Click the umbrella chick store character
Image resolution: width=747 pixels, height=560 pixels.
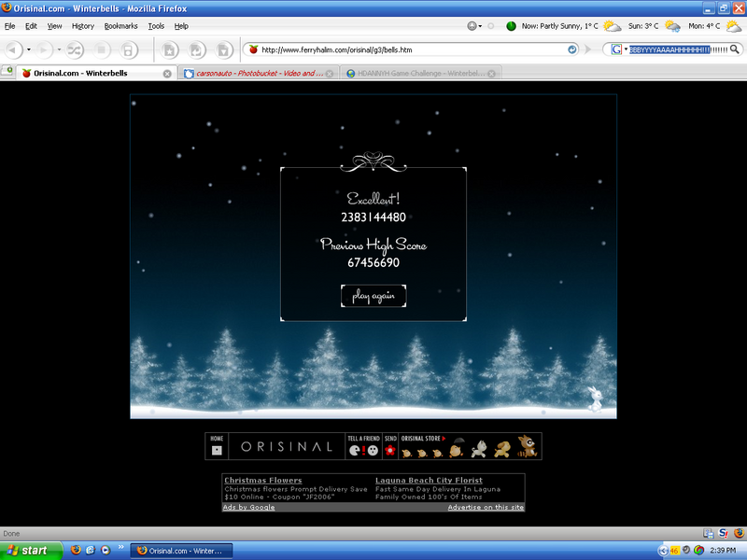[x=457, y=448]
